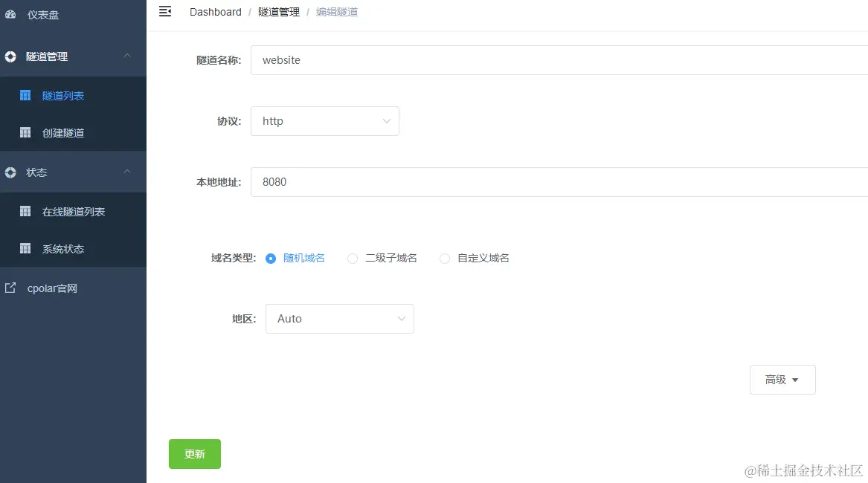Click the green 更新 button
868x483 pixels.
click(195, 454)
